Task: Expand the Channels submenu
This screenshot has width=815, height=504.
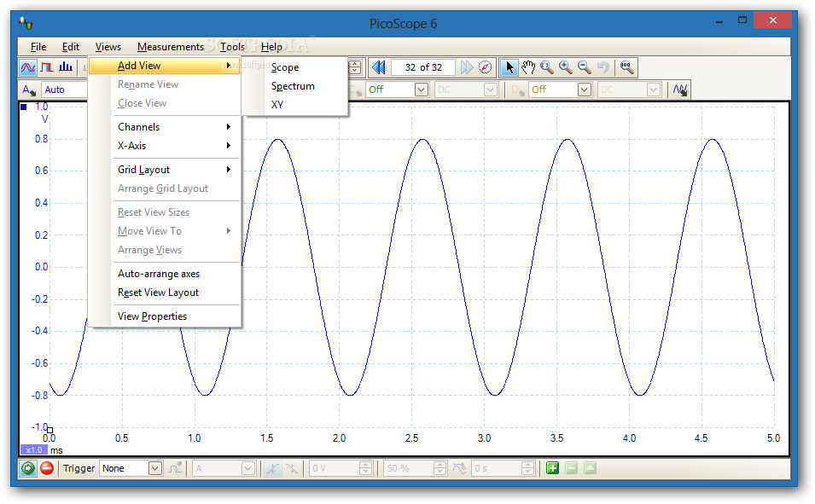Action: click(164, 127)
